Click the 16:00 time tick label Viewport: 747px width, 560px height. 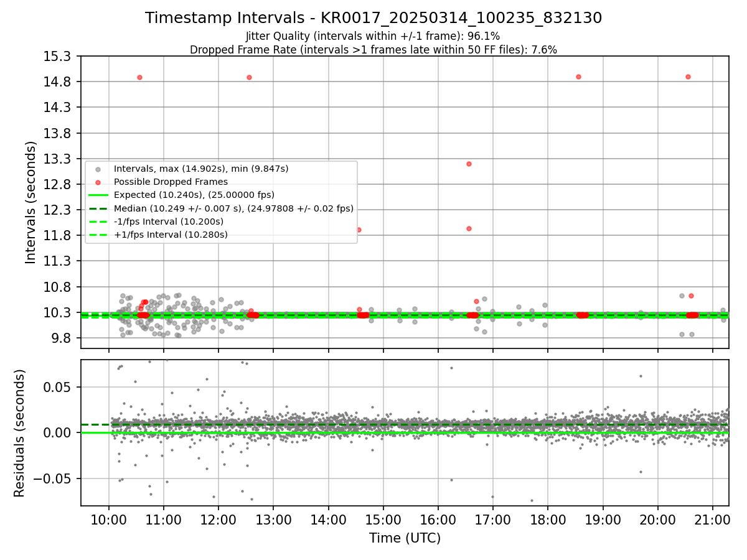438,519
